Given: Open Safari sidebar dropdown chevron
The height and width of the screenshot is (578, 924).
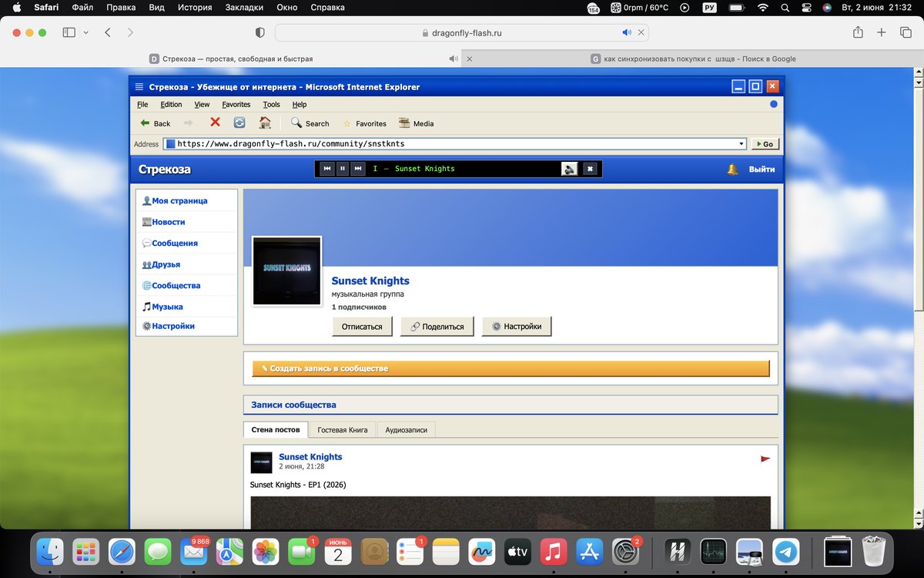Looking at the screenshot, I should [85, 32].
